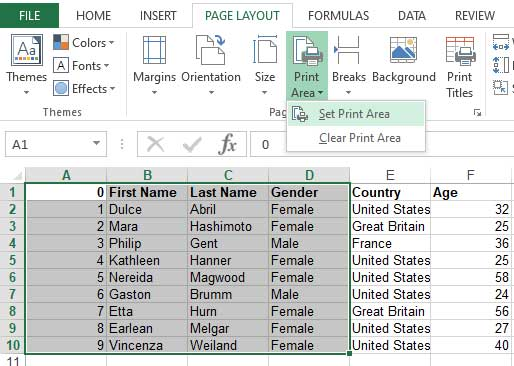This screenshot has width=514, height=366.
Task: Collapse the Print Area dropdown button
Action: click(307, 66)
